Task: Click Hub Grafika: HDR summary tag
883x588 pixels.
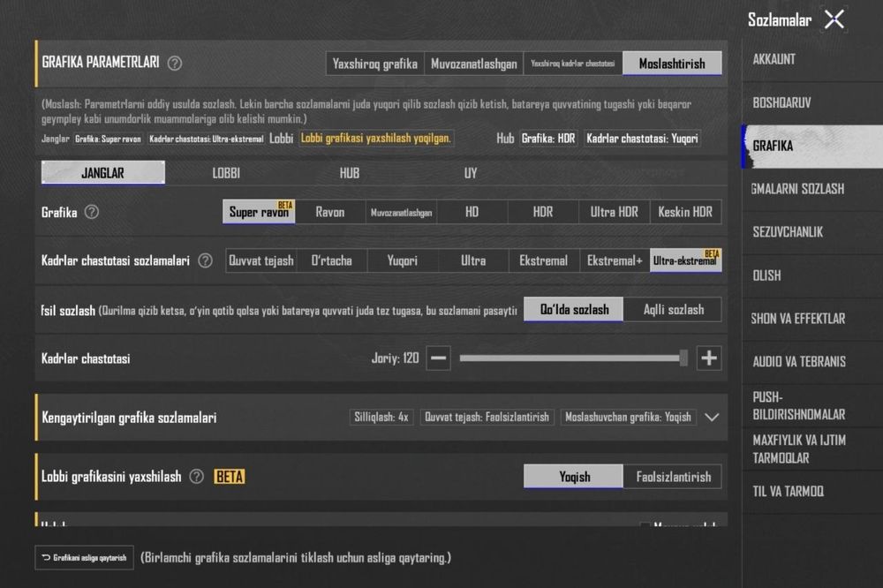Action: pos(548,139)
